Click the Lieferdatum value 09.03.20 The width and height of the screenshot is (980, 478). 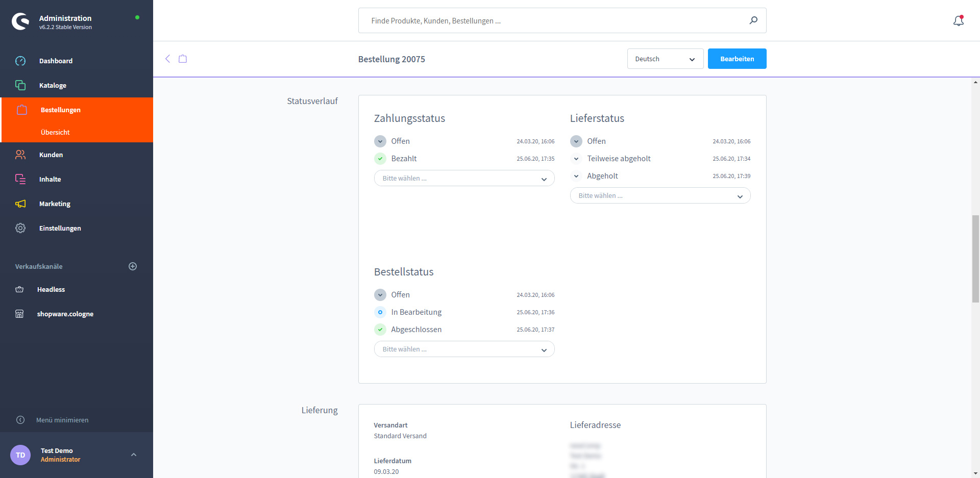coord(386,471)
